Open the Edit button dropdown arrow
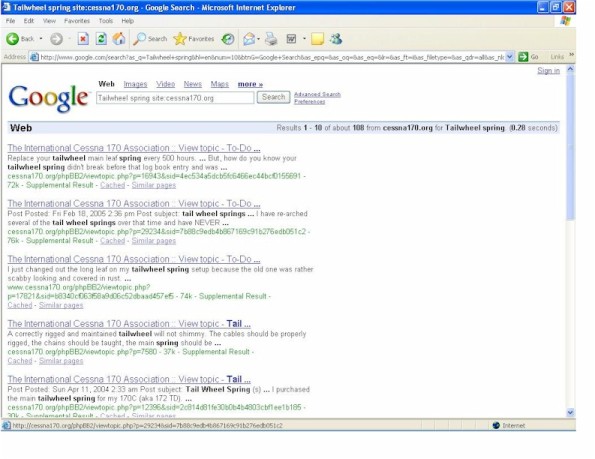 pyautogui.click(x=304, y=39)
